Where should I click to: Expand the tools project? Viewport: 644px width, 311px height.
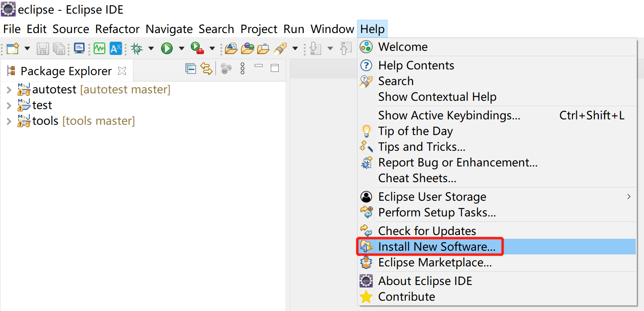click(x=9, y=121)
